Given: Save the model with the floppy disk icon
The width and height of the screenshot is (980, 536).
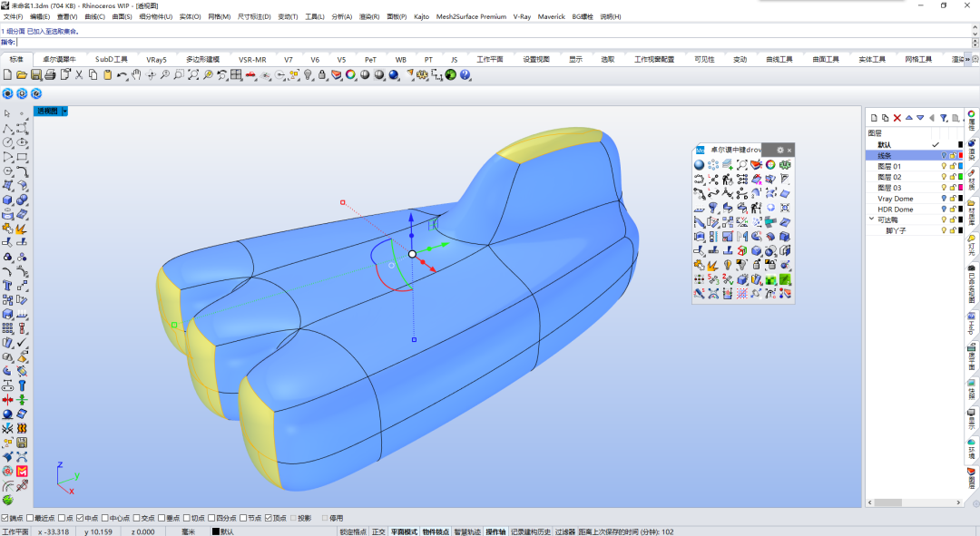Looking at the screenshot, I should click(35, 75).
